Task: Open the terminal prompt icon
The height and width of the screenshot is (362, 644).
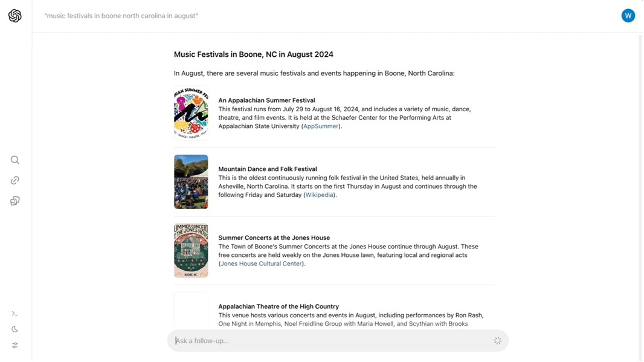Action: point(15,314)
